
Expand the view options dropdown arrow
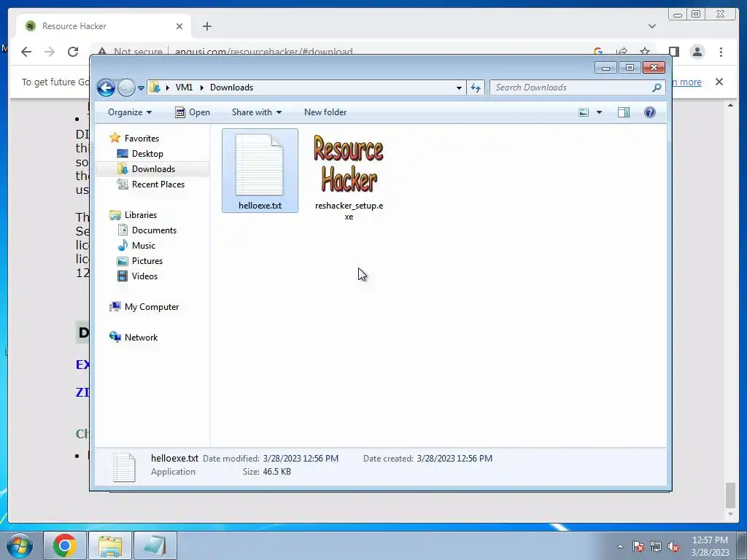pos(600,112)
